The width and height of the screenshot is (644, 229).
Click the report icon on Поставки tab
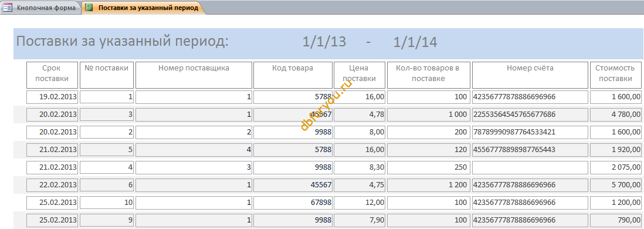89,8
